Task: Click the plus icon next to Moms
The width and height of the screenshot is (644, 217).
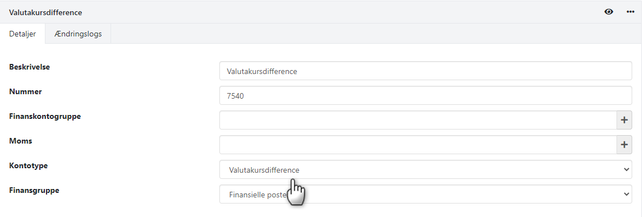Action: point(624,145)
